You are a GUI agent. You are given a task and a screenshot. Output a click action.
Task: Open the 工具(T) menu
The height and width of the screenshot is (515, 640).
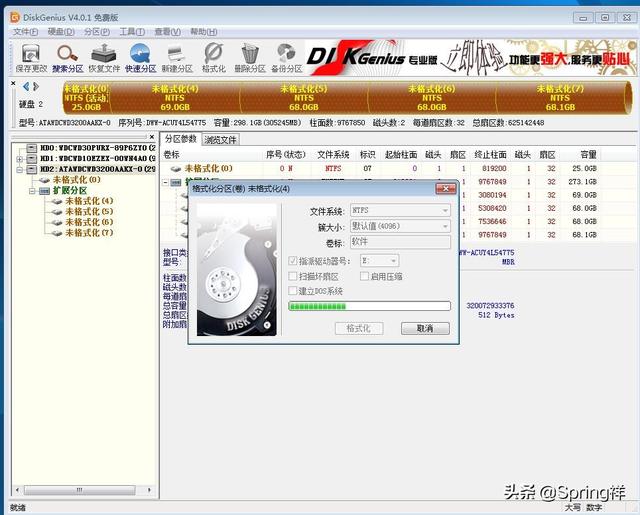click(132, 31)
